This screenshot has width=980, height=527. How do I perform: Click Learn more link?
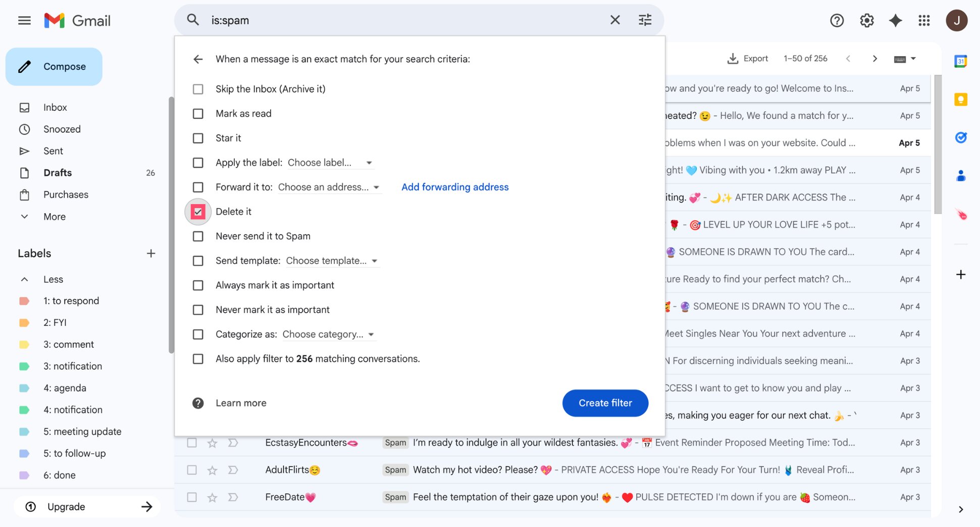[x=241, y=403]
